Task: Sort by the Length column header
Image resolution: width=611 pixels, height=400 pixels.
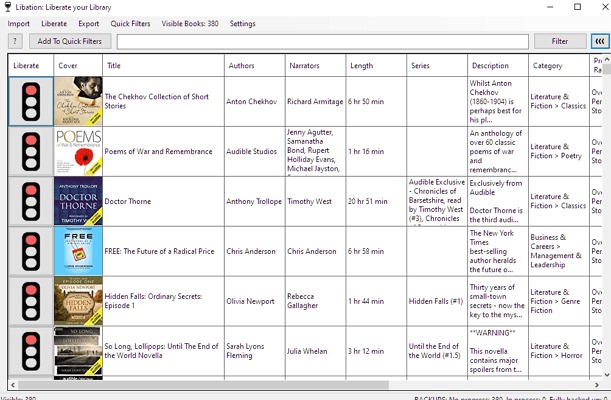Action: 376,65
